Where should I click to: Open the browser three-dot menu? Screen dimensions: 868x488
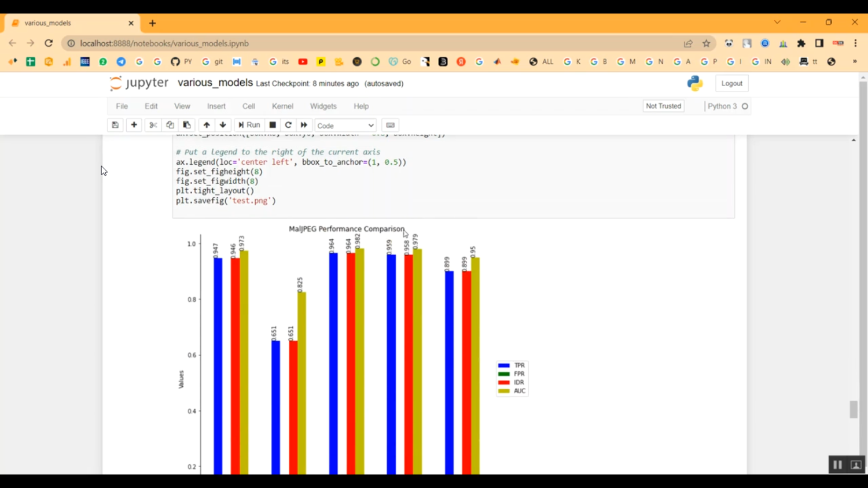855,43
